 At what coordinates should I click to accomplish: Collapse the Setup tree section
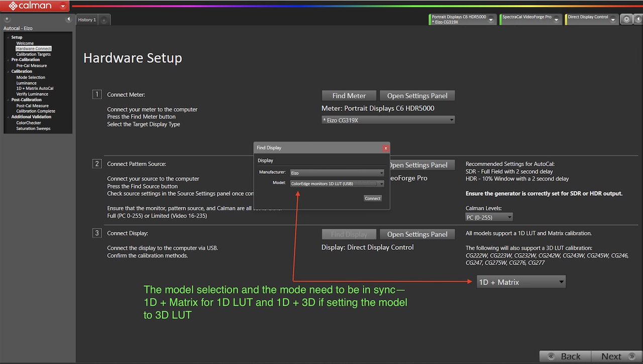[8, 38]
